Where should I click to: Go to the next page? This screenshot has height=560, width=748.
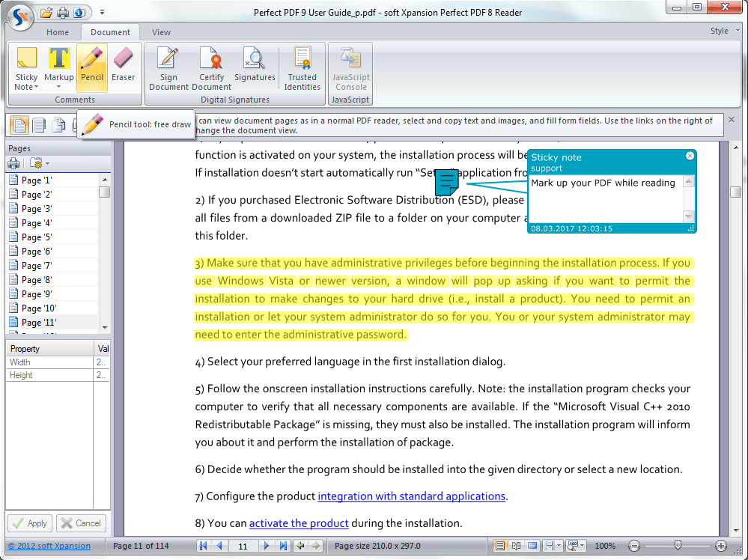pos(267,546)
